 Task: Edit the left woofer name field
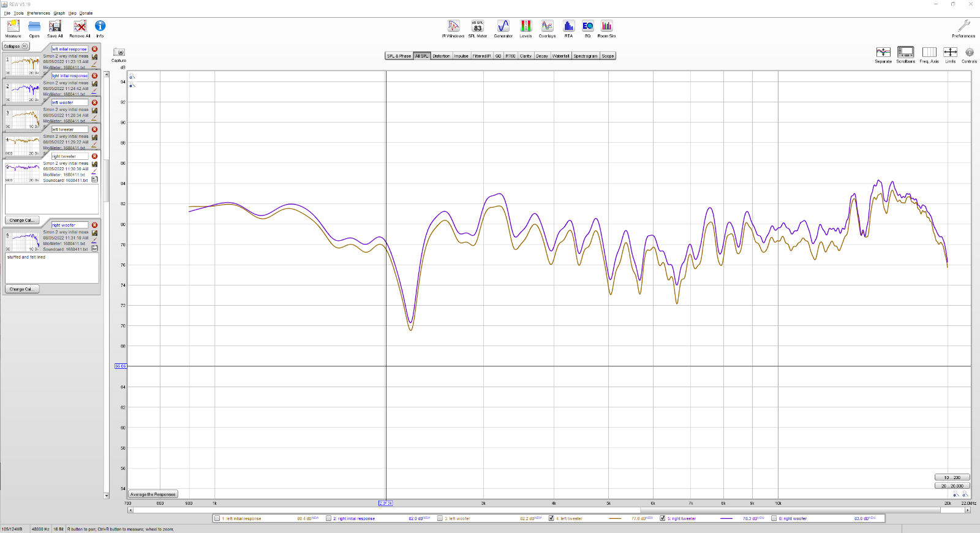tap(70, 103)
